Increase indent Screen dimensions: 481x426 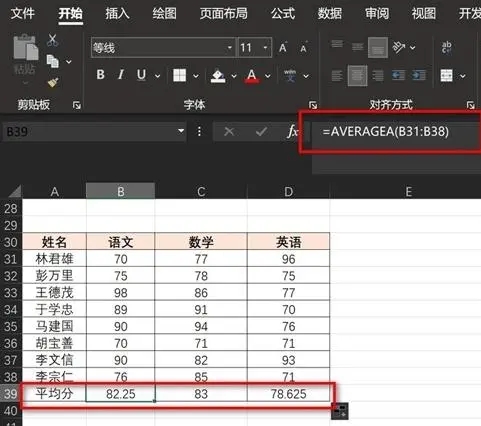[419, 75]
